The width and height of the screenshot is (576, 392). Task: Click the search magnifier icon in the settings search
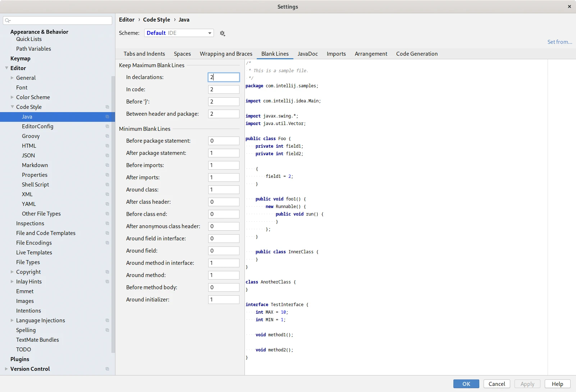click(x=8, y=20)
